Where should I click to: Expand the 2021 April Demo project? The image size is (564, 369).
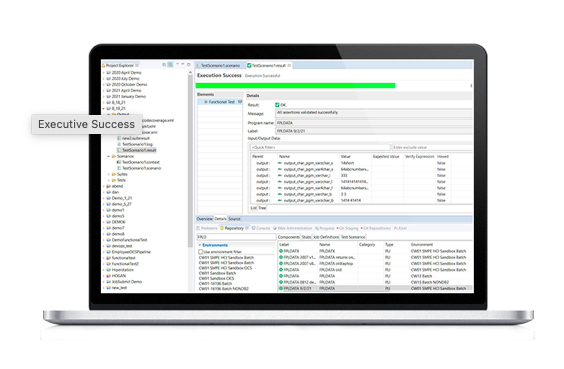[x=104, y=91]
